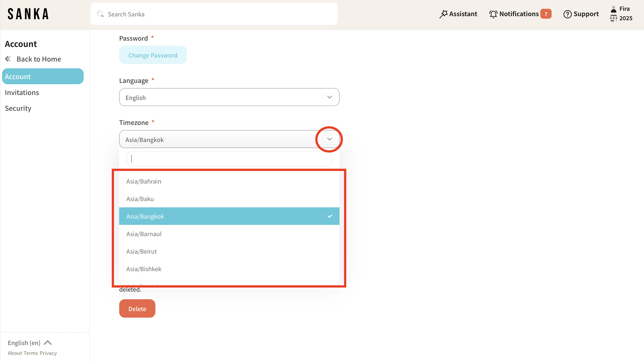Screen dimensions: 644x361
Task: Click the timezone filter text field
Action: pos(229,159)
